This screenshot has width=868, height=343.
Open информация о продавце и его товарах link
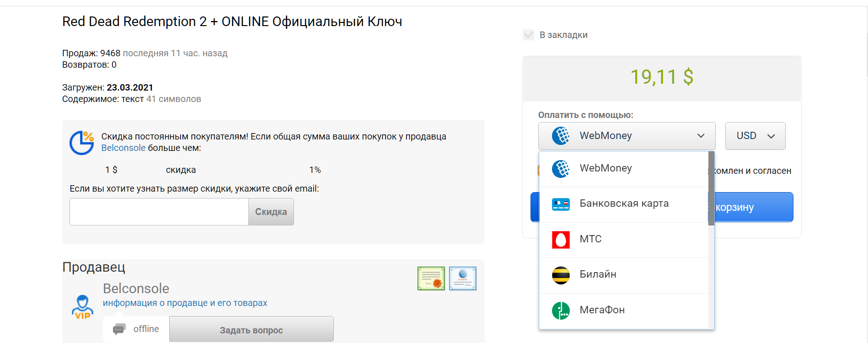(185, 303)
